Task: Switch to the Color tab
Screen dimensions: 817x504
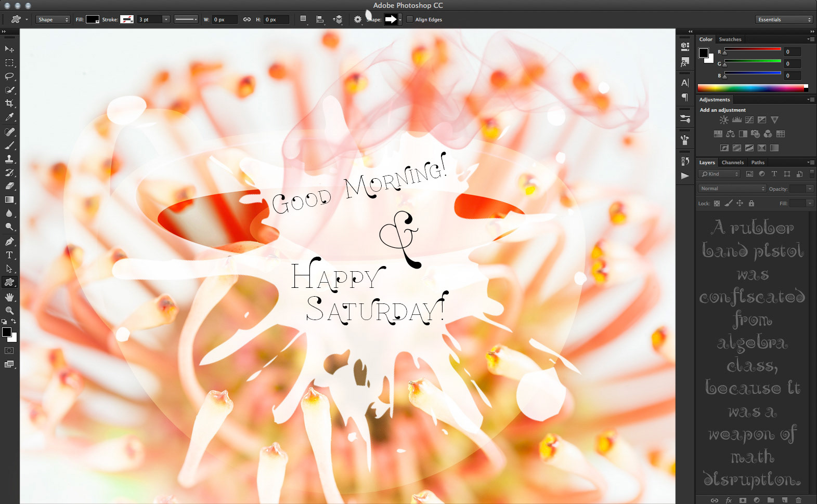Action: coord(706,39)
